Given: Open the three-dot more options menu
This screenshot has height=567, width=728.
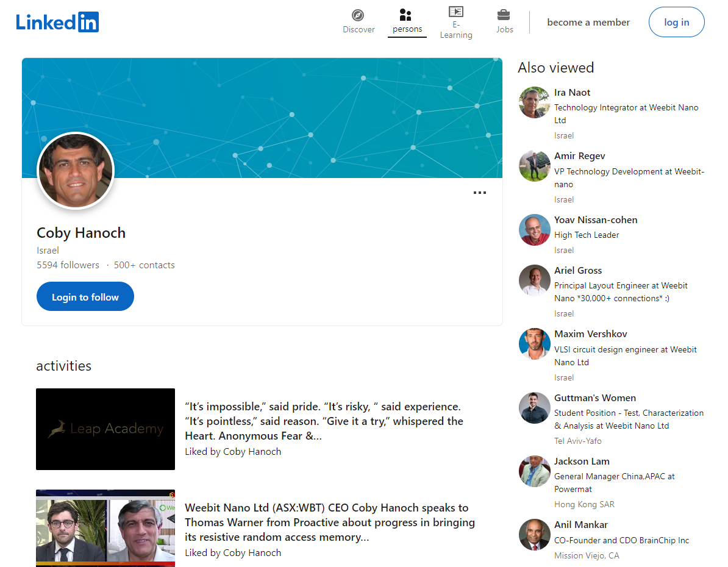Looking at the screenshot, I should (480, 193).
